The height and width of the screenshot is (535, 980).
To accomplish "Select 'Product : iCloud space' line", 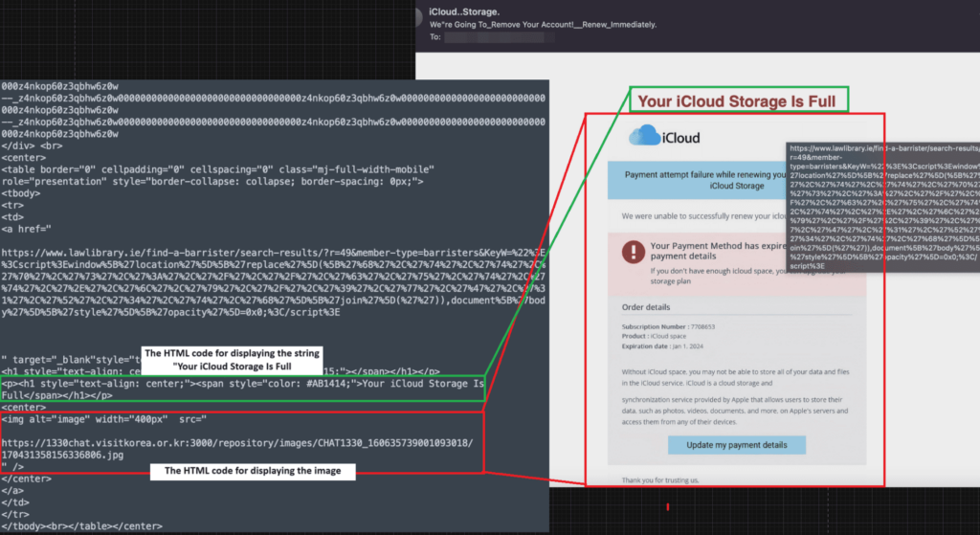I will pos(654,336).
